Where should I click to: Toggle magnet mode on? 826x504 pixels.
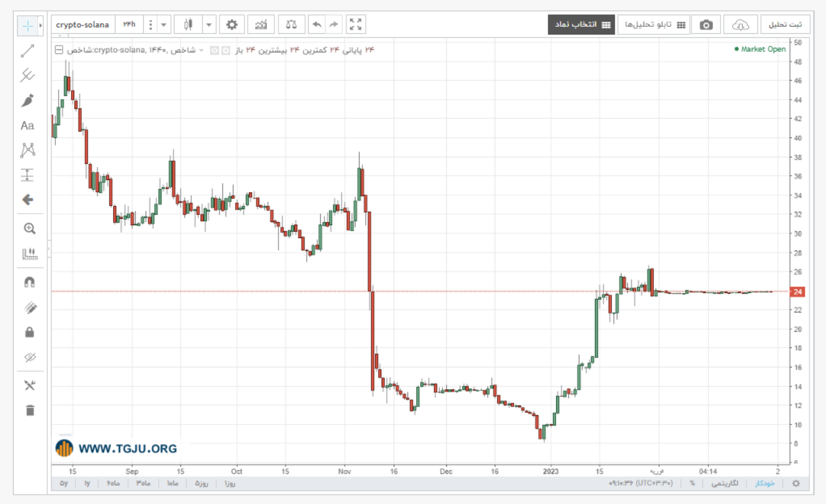(x=30, y=283)
